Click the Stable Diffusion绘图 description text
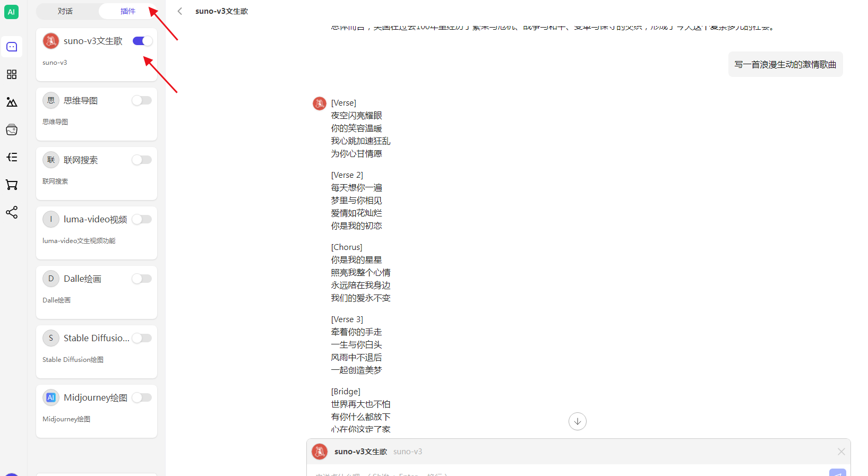868x476 pixels. pyautogui.click(x=73, y=359)
